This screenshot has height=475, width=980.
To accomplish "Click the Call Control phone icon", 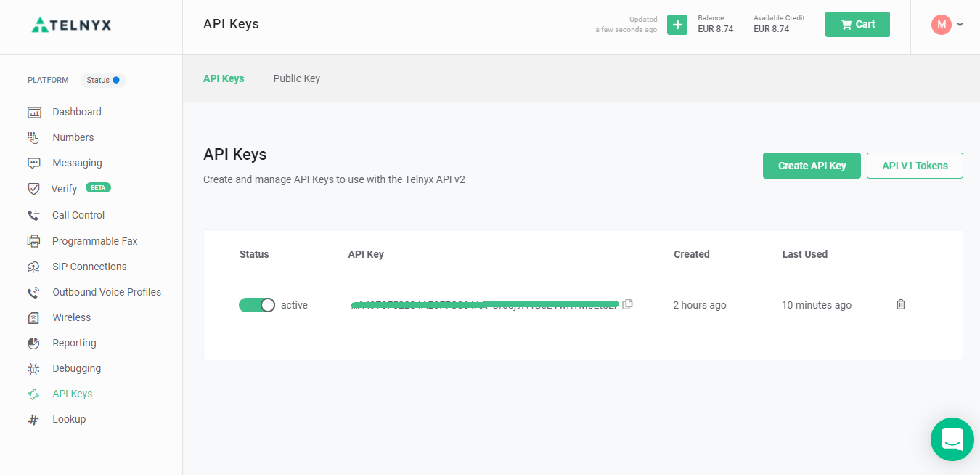I will point(33,215).
